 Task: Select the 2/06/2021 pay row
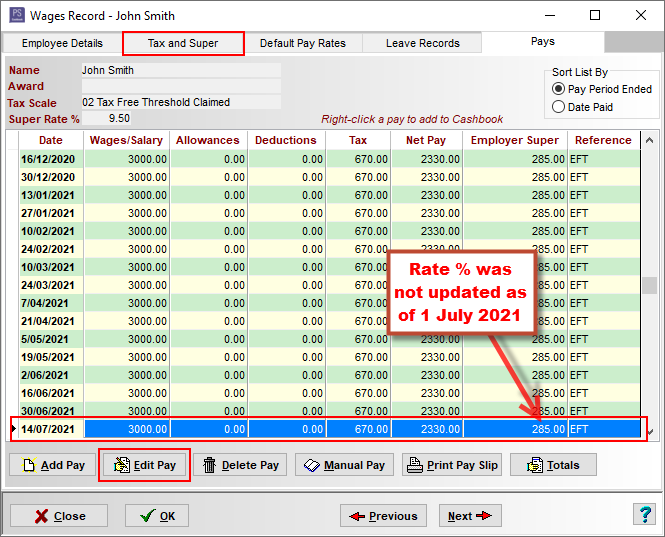pos(330,375)
